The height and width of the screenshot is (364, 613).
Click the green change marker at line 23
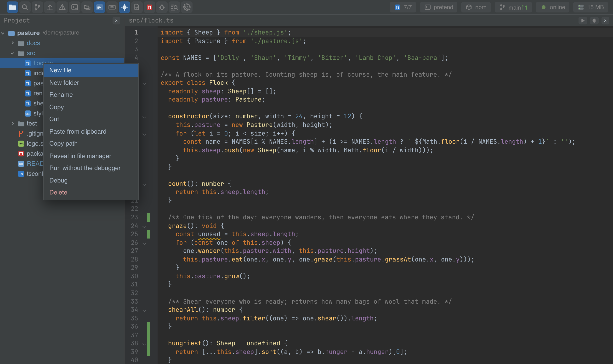click(148, 217)
